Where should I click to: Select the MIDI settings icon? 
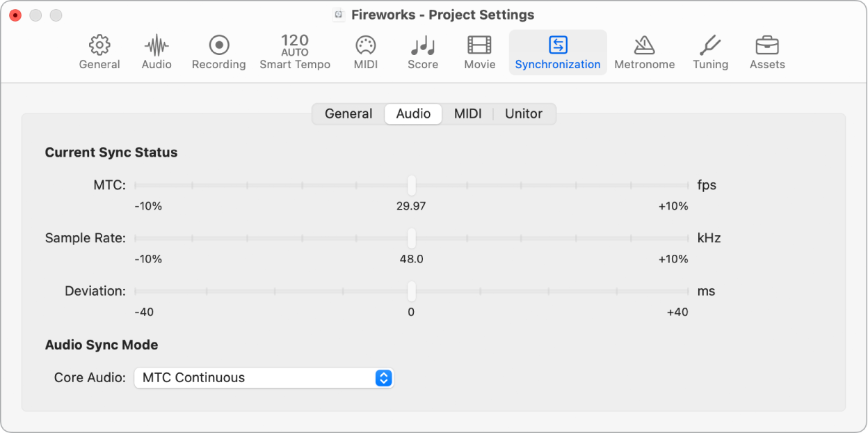[365, 52]
